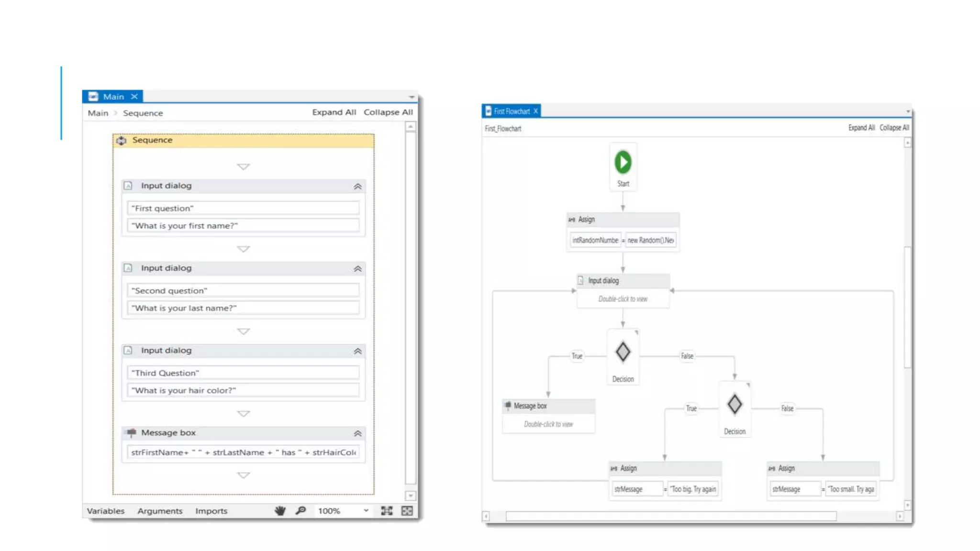Click Expand All in Main designer

(x=334, y=112)
